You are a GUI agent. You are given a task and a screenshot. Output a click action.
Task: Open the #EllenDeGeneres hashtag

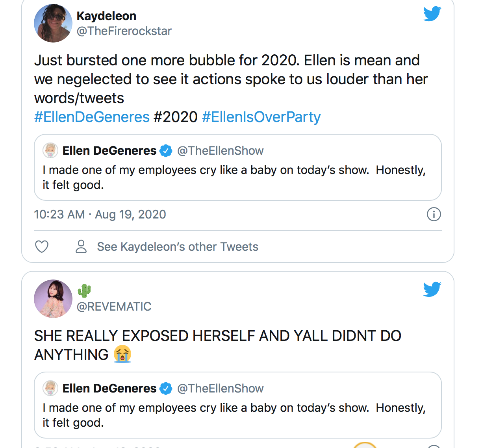(92, 117)
